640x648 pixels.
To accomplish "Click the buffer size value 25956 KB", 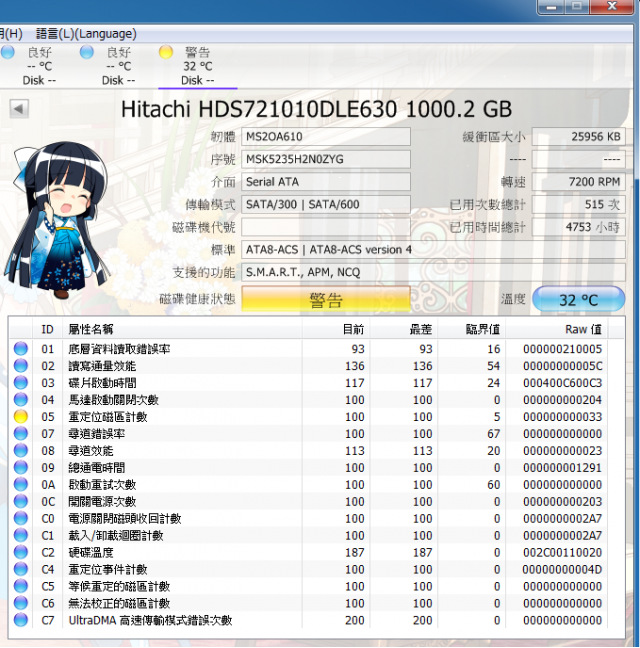I will [578, 136].
